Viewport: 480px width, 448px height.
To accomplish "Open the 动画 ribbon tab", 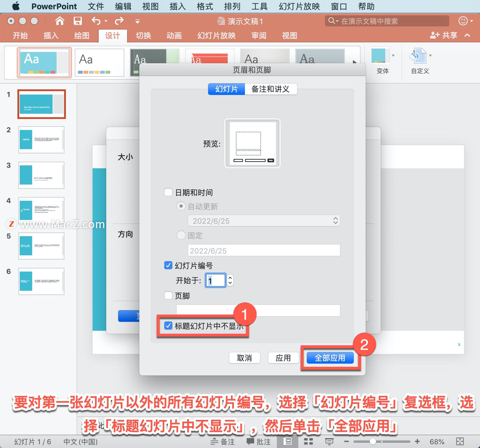I will tap(174, 36).
